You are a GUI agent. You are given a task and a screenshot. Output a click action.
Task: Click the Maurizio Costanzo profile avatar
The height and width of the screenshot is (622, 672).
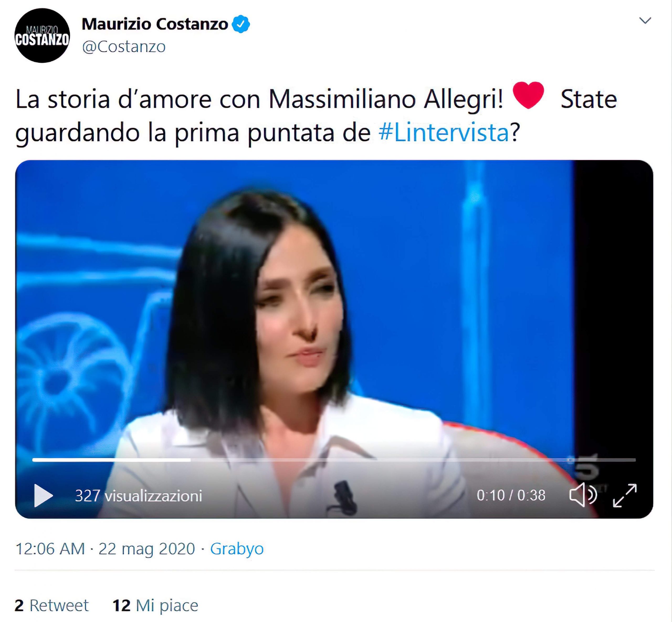coord(42,35)
